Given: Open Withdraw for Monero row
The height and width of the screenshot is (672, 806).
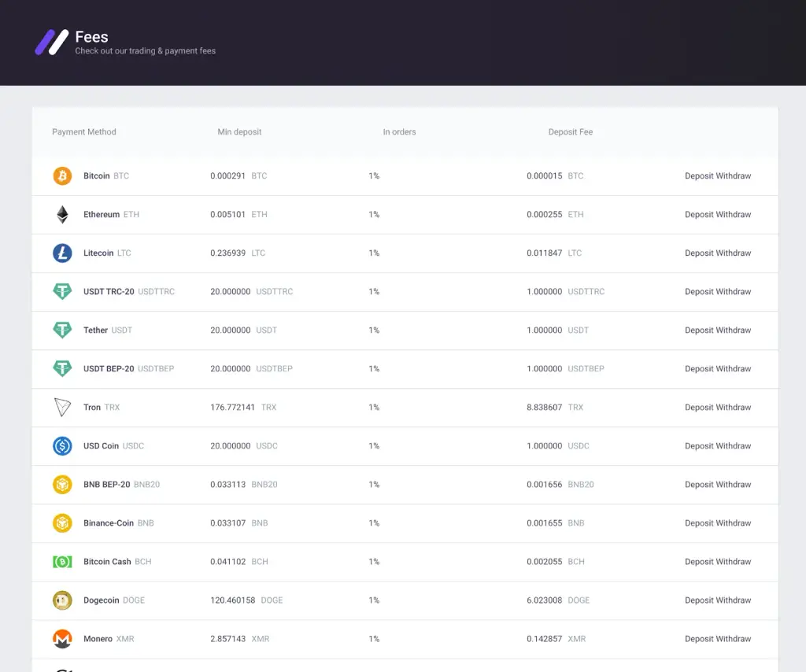Looking at the screenshot, I should pyautogui.click(x=733, y=639).
